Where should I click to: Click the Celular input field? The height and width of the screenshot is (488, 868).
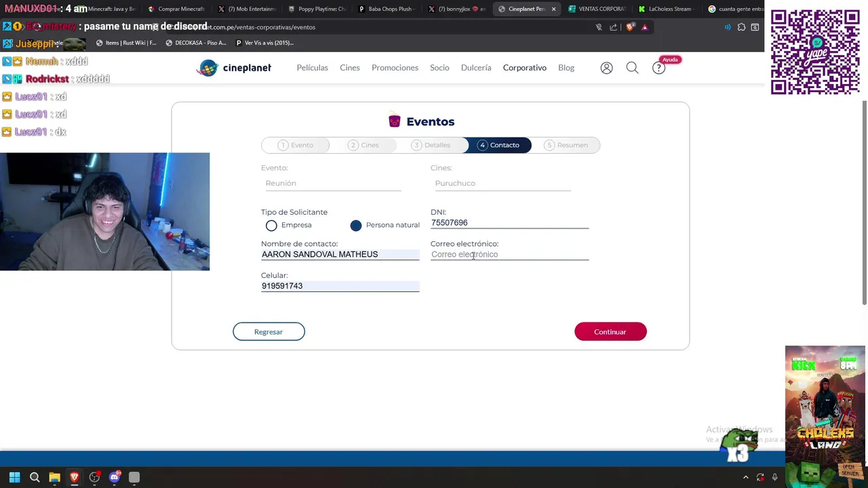tap(340, 286)
